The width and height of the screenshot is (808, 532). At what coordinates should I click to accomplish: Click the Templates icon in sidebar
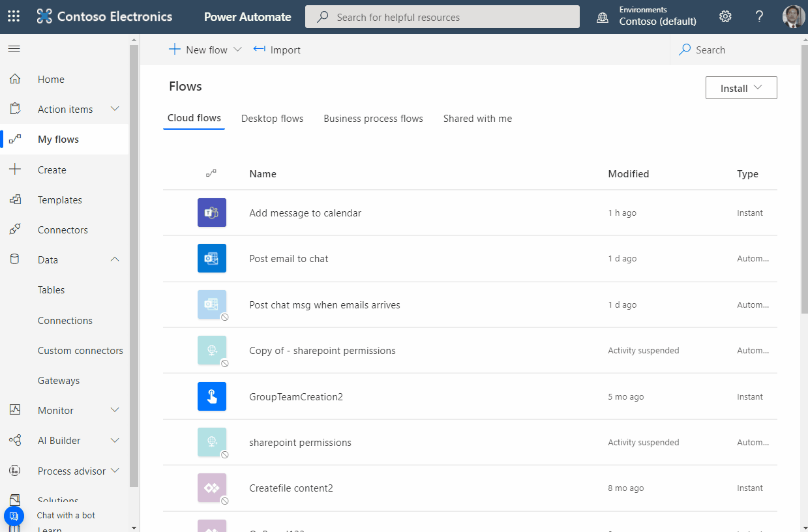point(15,199)
